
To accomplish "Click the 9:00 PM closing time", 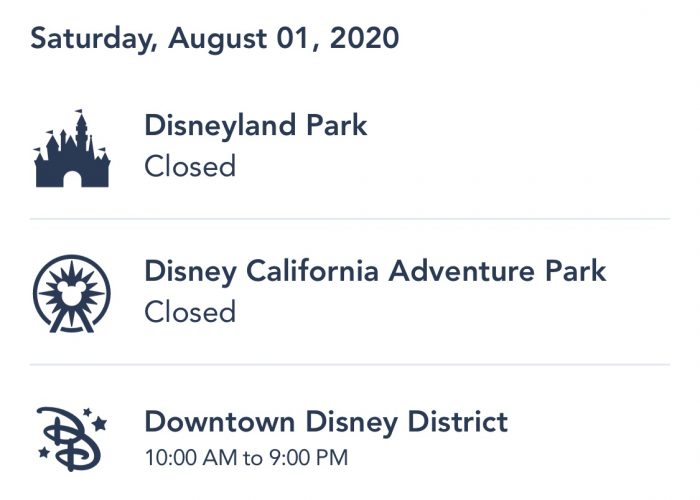I will pyautogui.click(x=308, y=458).
